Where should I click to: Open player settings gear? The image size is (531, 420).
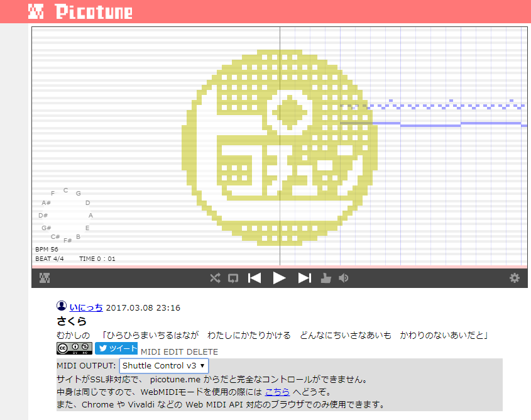tap(515, 278)
